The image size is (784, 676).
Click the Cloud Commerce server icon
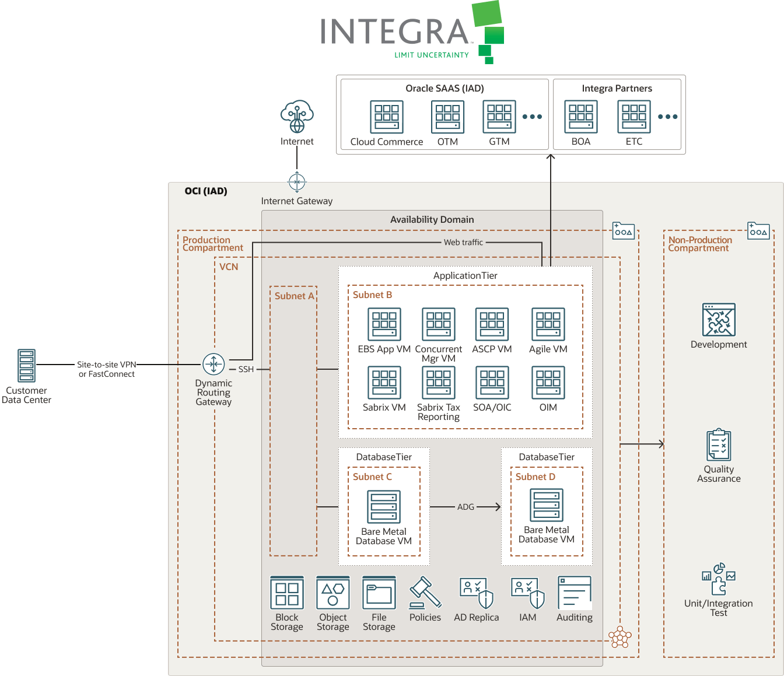point(387,117)
